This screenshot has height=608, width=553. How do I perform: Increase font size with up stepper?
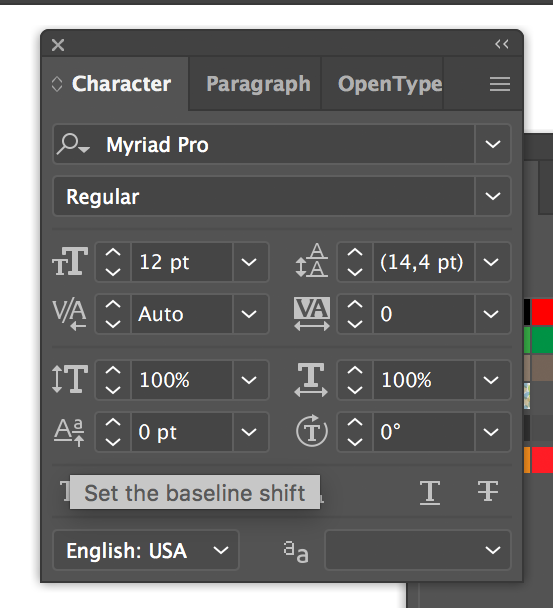[113, 252]
